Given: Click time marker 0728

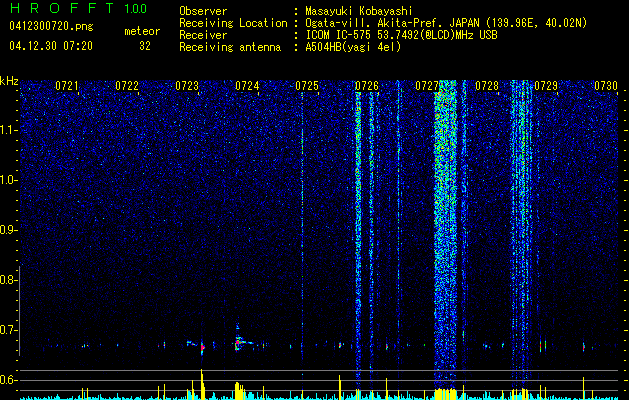Looking at the screenshot, I should 487,85.
